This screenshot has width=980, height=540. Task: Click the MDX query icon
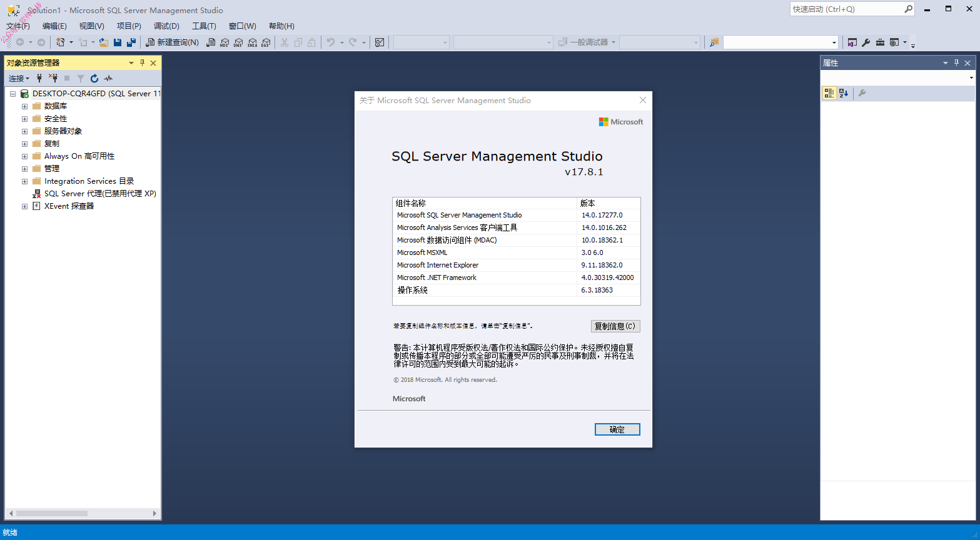coord(225,42)
